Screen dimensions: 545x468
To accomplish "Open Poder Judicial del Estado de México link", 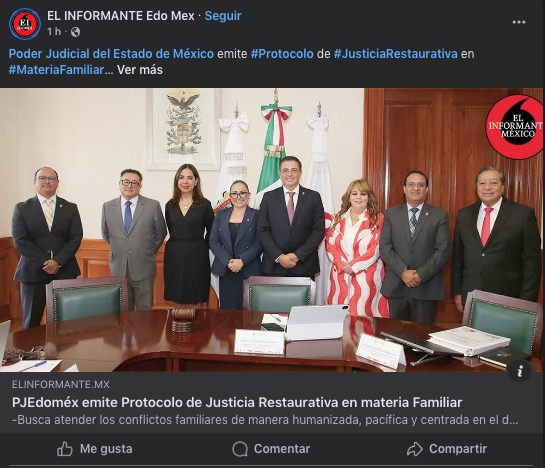I will click(111, 54).
